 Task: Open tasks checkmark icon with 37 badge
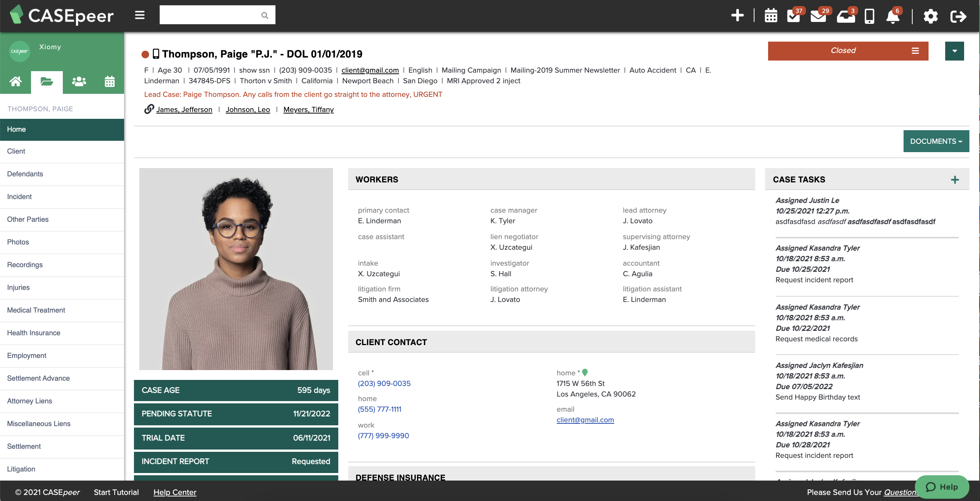(x=794, y=16)
